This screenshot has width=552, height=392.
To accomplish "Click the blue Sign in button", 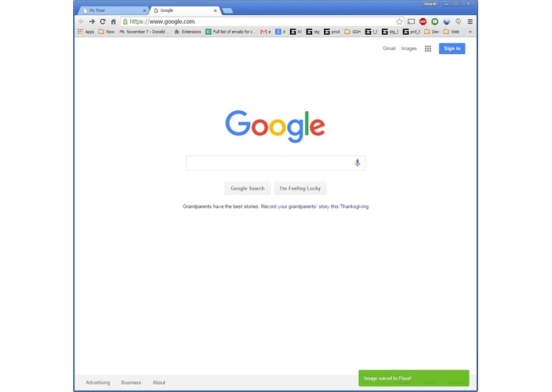I will click(x=452, y=48).
